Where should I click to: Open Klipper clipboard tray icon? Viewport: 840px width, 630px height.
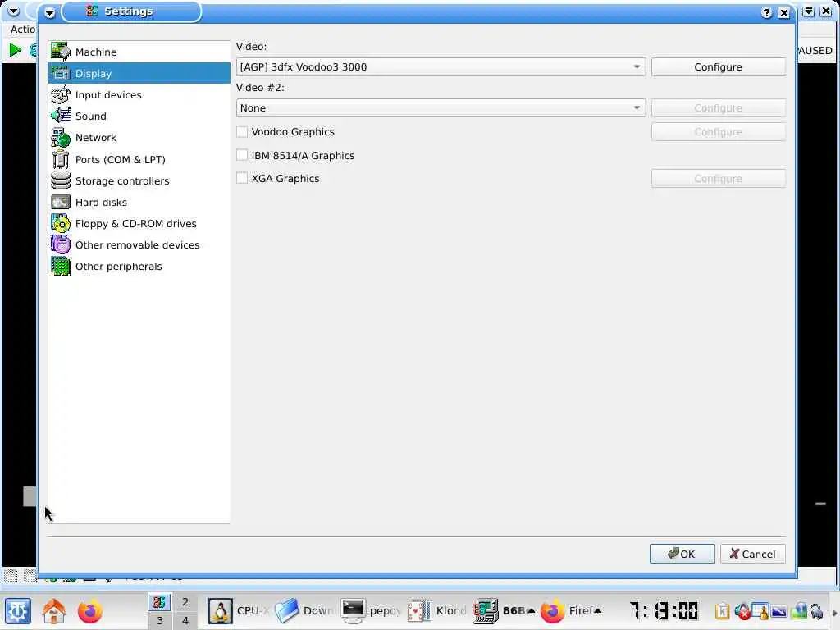pos(722,610)
